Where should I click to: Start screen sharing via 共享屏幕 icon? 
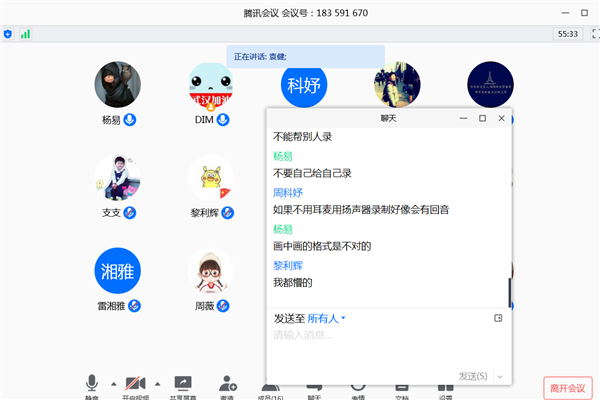tap(183, 383)
